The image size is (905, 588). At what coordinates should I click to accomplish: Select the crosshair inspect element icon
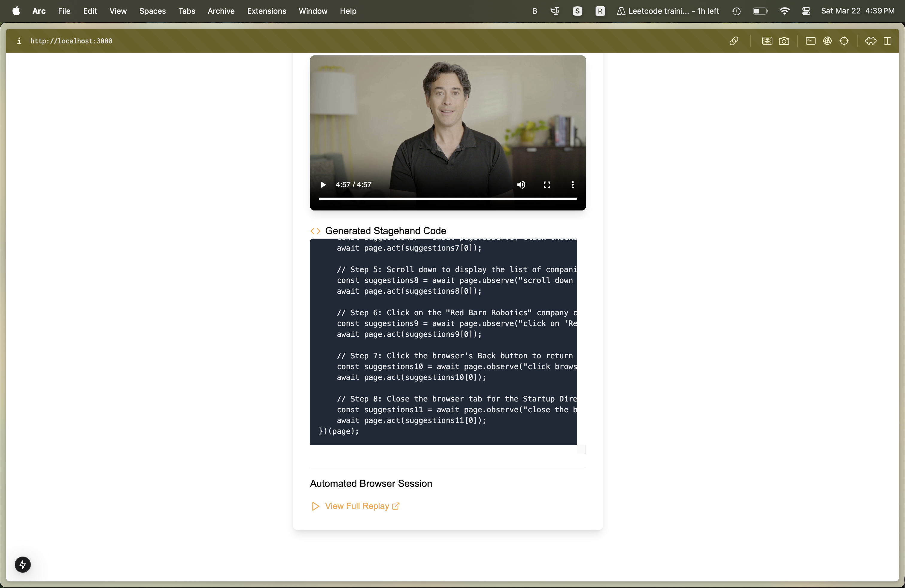pos(844,41)
